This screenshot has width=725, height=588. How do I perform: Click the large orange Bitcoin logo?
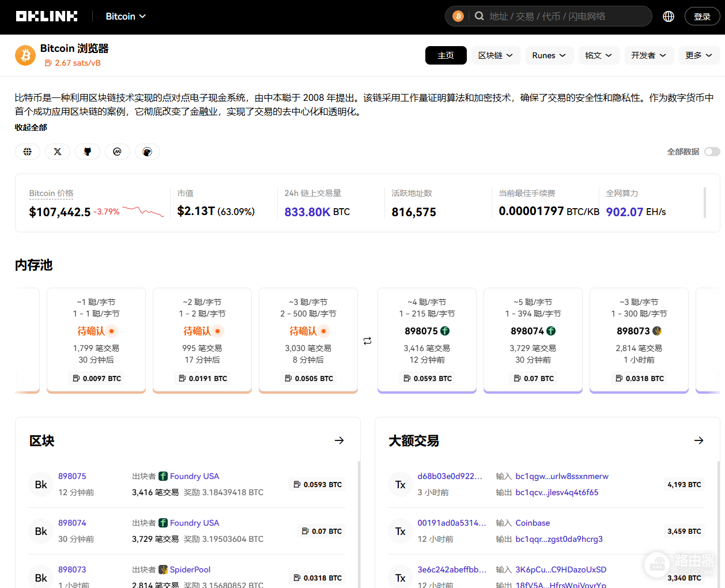click(25, 55)
